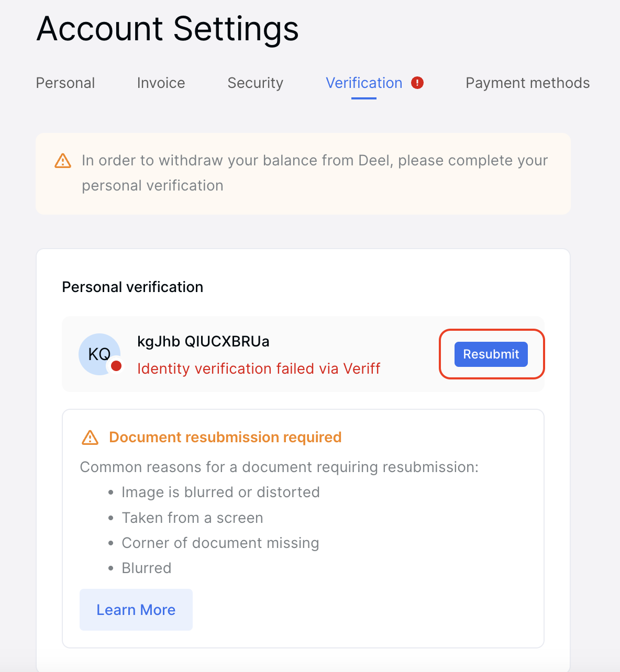620x672 pixels.
Task: Click the withdrawal balance warning banner
Action: point(303,173)
